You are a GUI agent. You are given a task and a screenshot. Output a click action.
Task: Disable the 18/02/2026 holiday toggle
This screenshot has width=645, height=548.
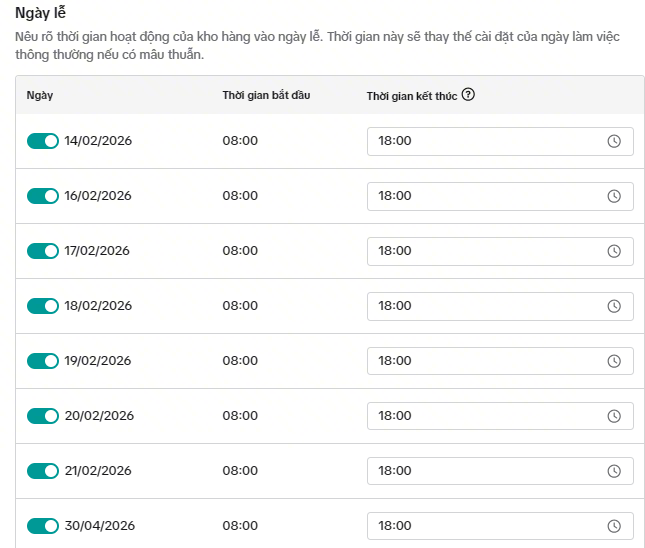[43, 306]
